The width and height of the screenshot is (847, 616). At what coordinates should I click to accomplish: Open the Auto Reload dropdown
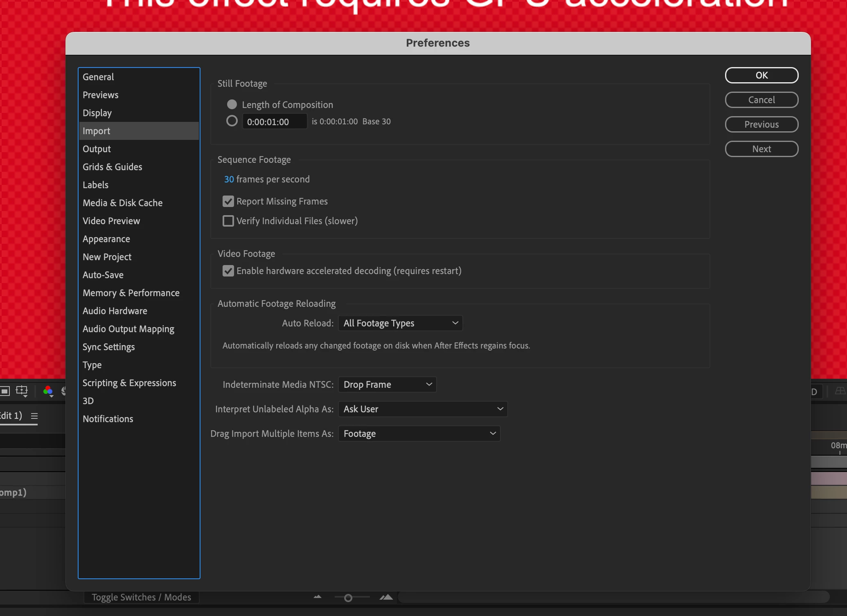tap(400, 323)
